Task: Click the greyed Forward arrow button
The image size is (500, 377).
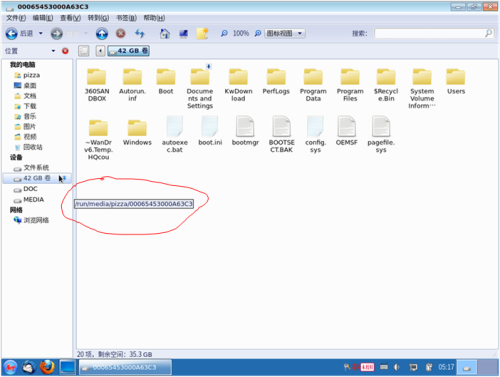Action: (57, 33)
